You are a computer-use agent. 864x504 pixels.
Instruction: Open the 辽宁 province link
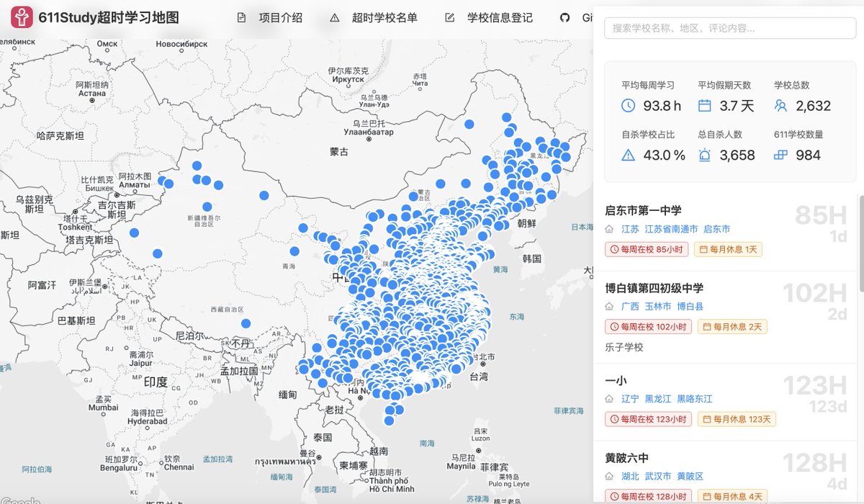tap(630, 399)
